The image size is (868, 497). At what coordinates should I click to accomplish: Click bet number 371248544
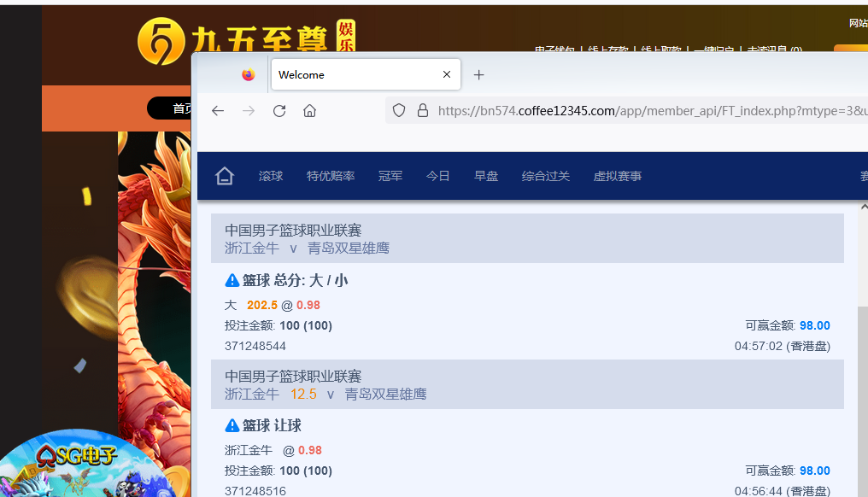pyautogui.click(x=255, y=346)
